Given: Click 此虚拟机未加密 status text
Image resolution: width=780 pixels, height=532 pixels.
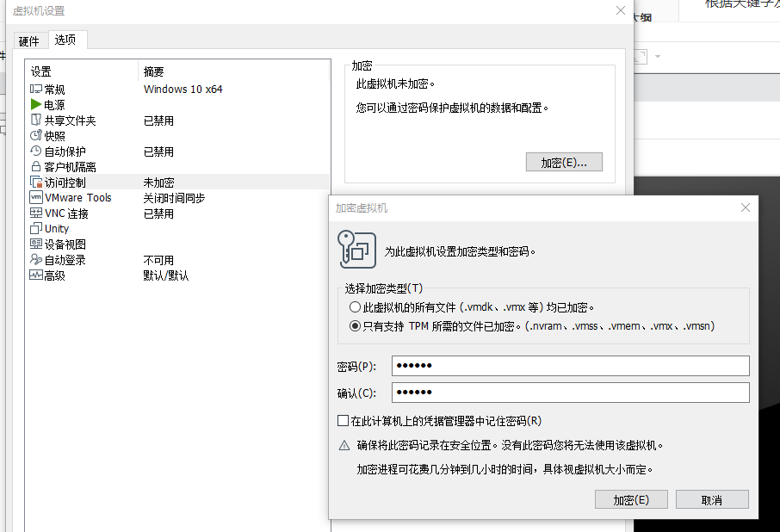Looking at the screenshot, I should tap(395, 84).
